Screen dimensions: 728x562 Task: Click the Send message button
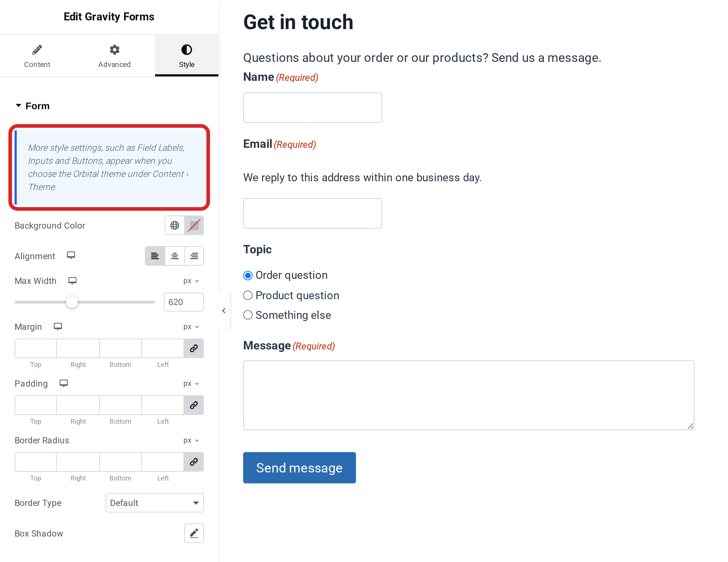300,468
